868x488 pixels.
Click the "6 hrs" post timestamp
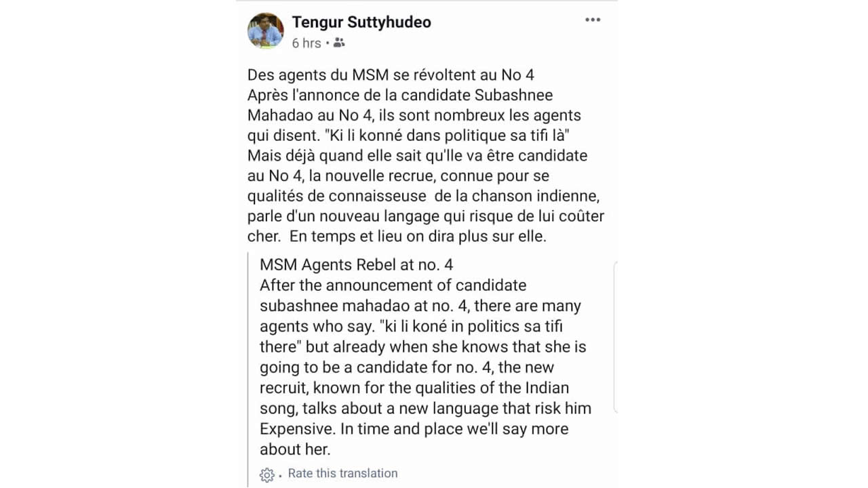point(307,43)
